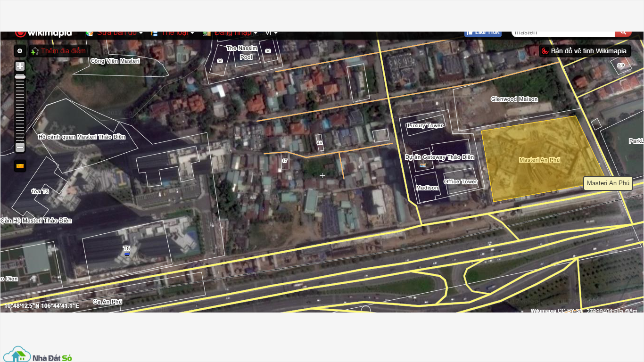Click the geolocation target button

[19, 51]
